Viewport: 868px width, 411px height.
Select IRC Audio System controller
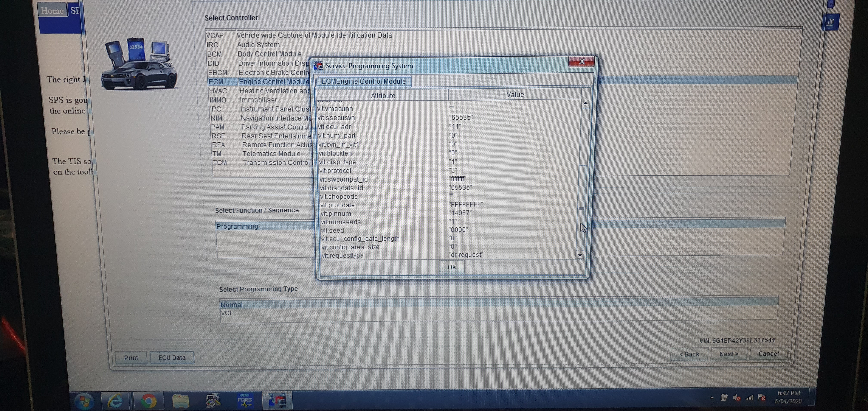click(x=243, y=45)
